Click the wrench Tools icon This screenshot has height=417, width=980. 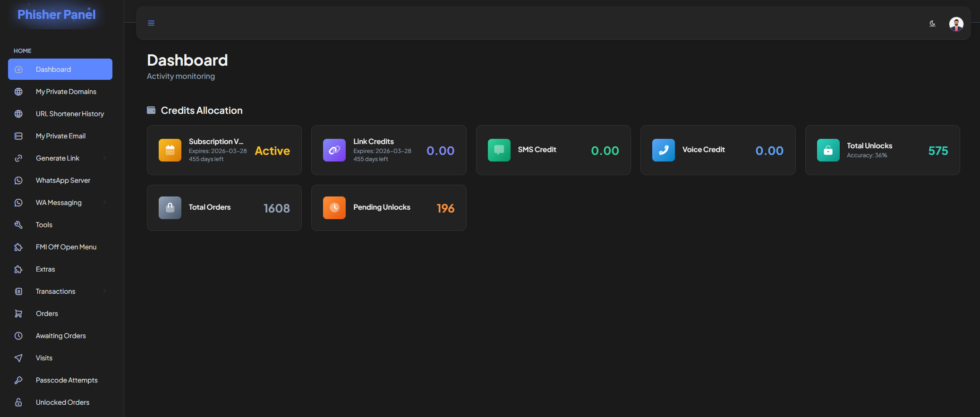[18, 225]
